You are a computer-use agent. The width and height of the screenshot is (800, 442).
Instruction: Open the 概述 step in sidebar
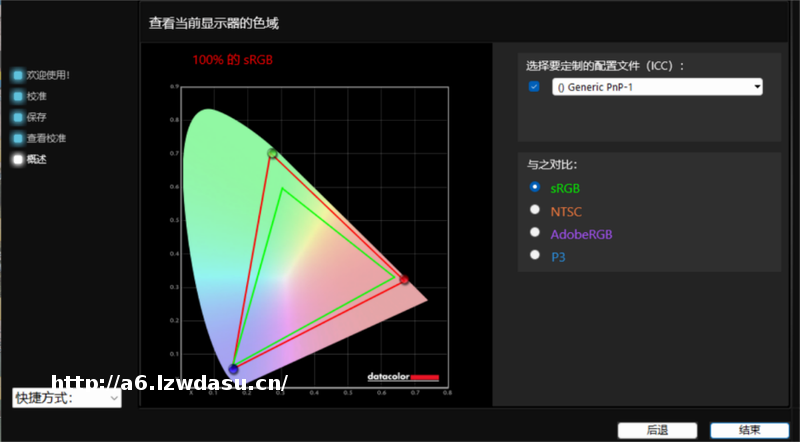click(x=37, y=159)
